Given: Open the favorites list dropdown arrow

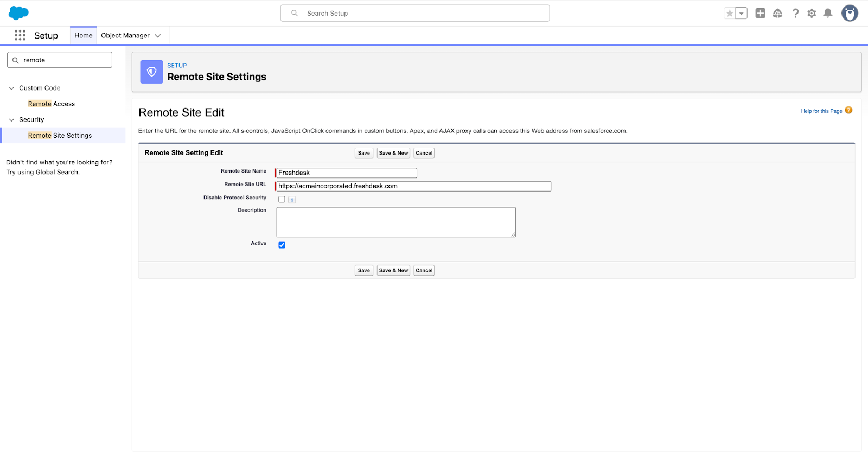Looking at the screenshot, I should click(742, 14).
